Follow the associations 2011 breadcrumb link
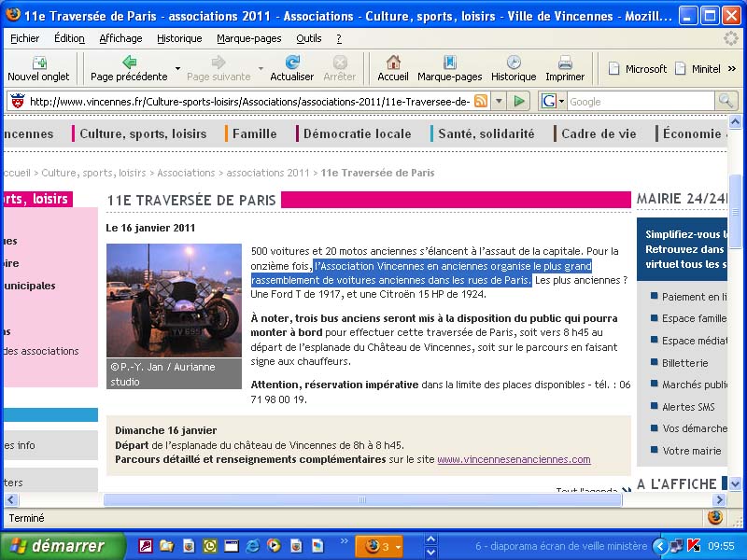This screenshot has width=747, height=560. [268, 173]
